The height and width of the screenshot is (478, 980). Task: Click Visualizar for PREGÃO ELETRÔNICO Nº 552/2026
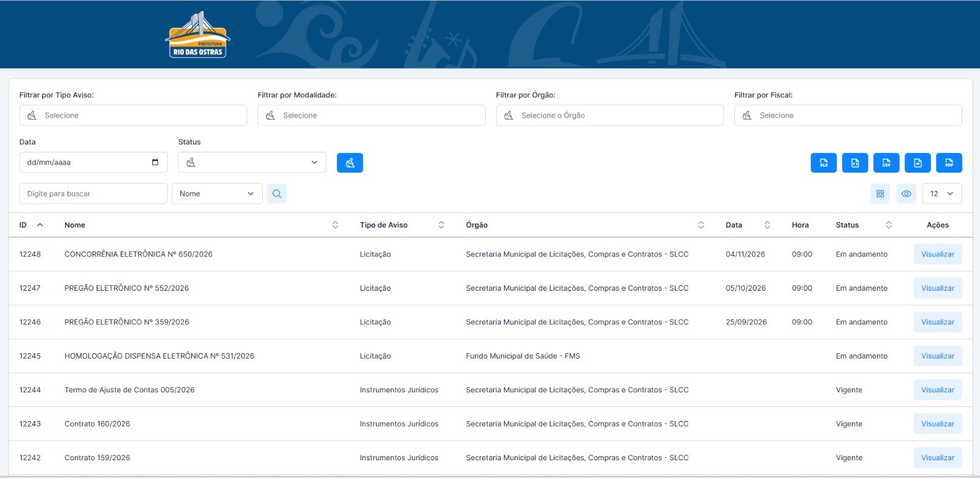[938, 288]
